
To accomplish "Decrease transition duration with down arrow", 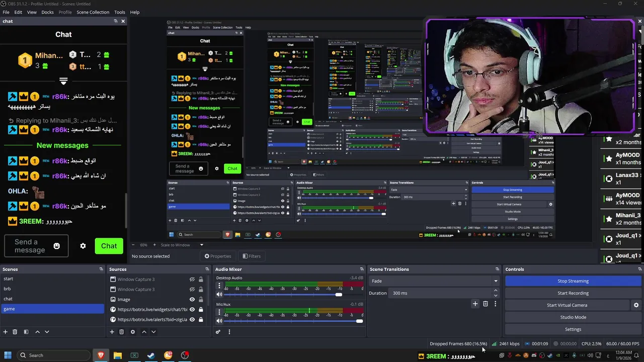I will (x=496, y=296).
